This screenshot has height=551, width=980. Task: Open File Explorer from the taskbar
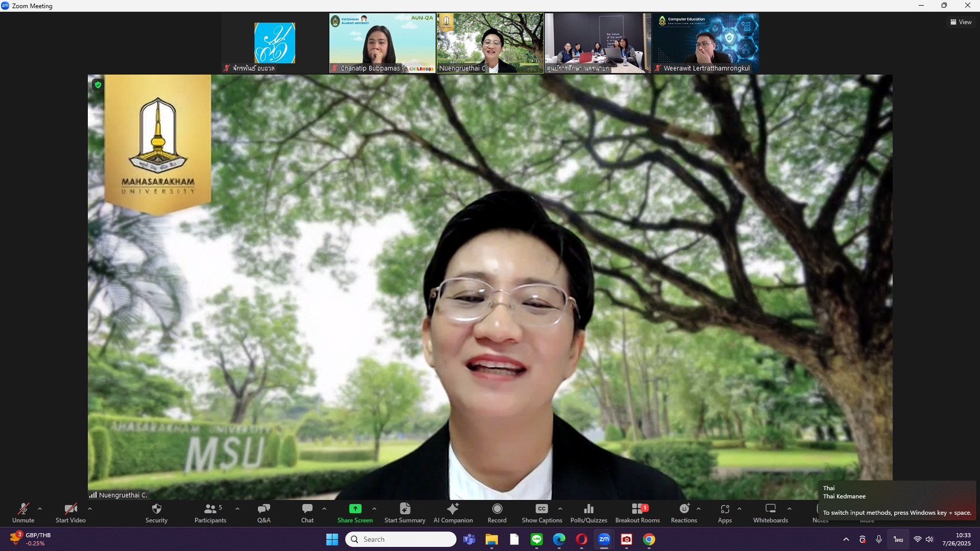[491, 540]
